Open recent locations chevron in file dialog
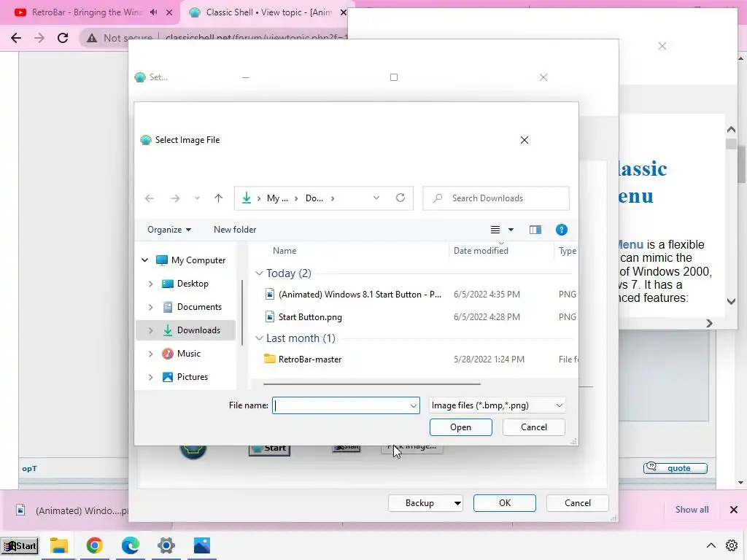Image resolution: width=747 pixels, height=560 pixels. tap(197, 198)
